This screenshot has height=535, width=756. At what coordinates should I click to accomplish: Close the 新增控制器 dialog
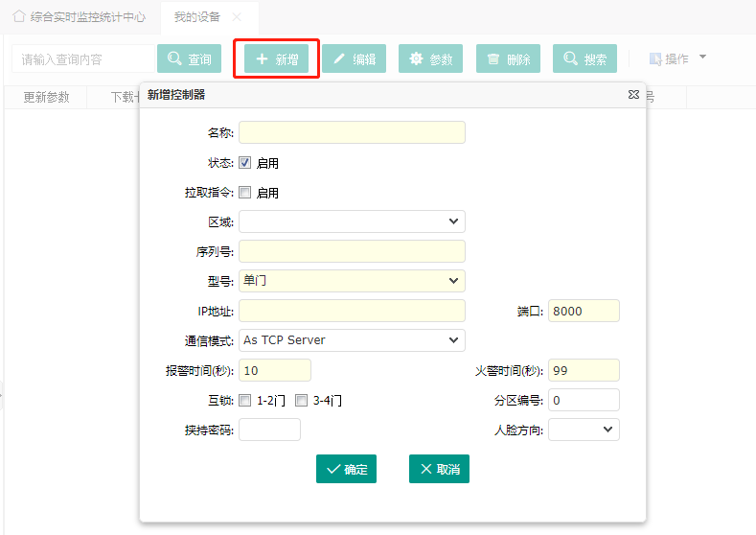[633, 95]
